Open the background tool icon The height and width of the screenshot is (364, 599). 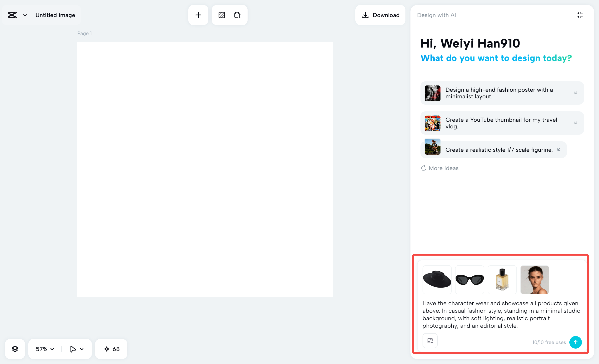point(221,15)
